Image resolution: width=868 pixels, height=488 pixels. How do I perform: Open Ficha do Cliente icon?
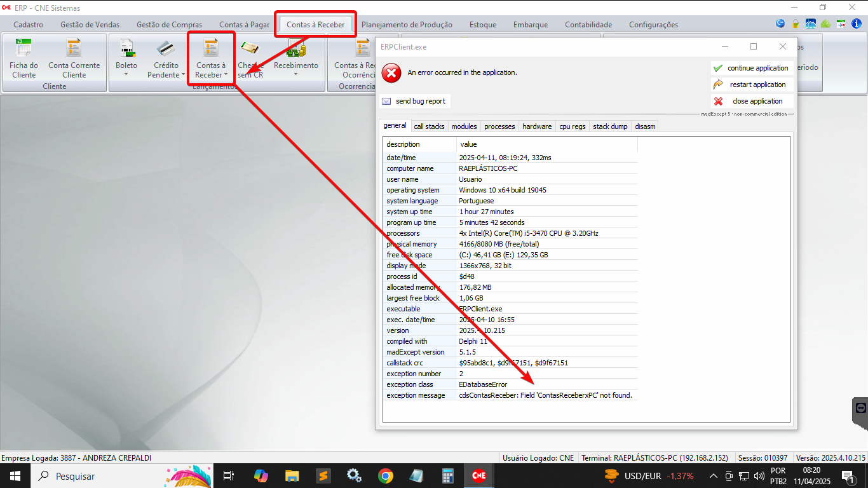(x=24, y=49)
